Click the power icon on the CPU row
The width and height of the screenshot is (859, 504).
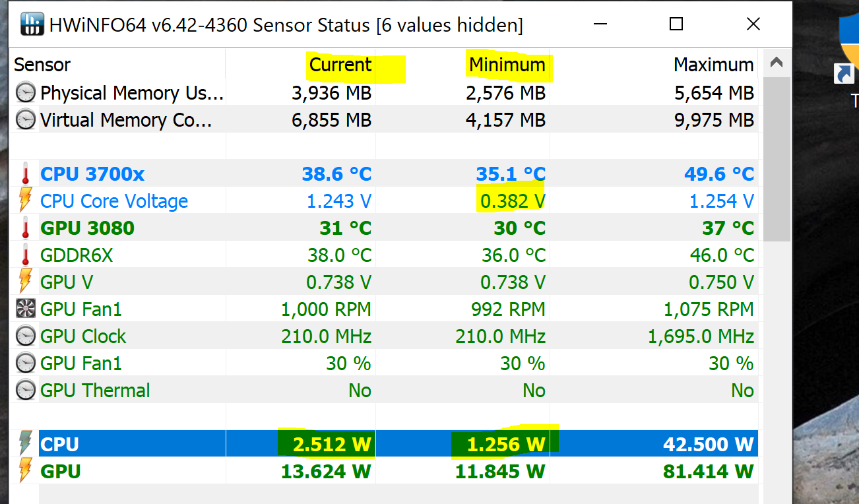pyautogui.click(x=25, y=444)
